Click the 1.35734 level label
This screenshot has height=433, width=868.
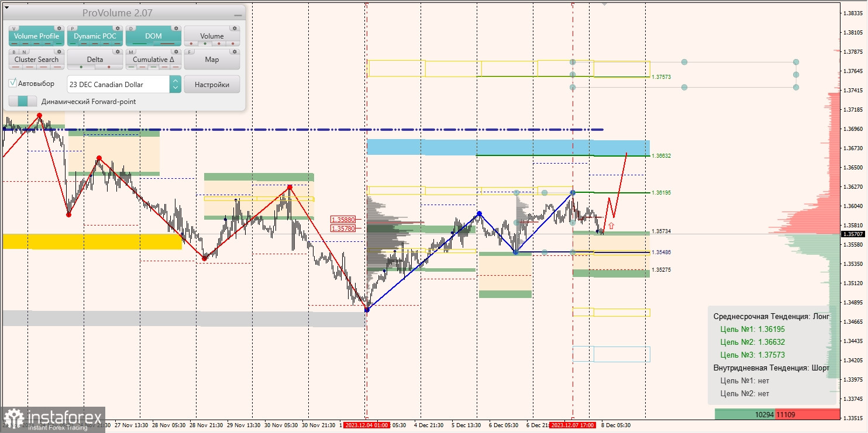(662, 231)
